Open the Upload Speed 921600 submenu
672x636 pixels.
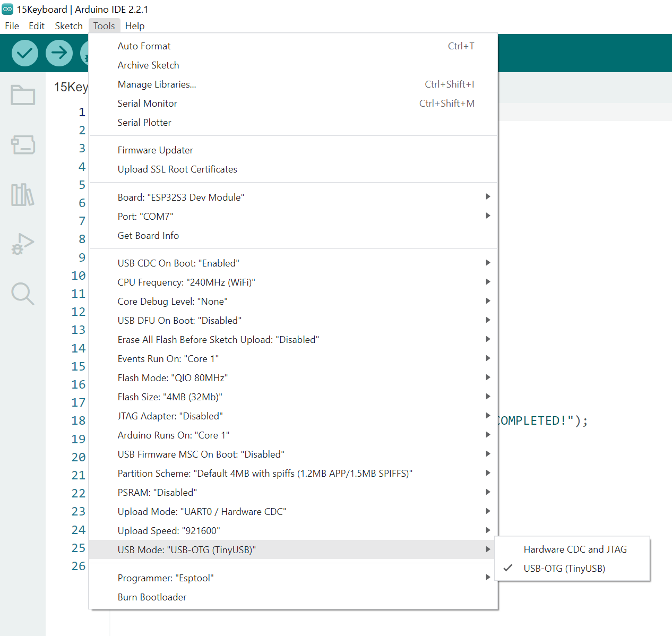point(168,531)
